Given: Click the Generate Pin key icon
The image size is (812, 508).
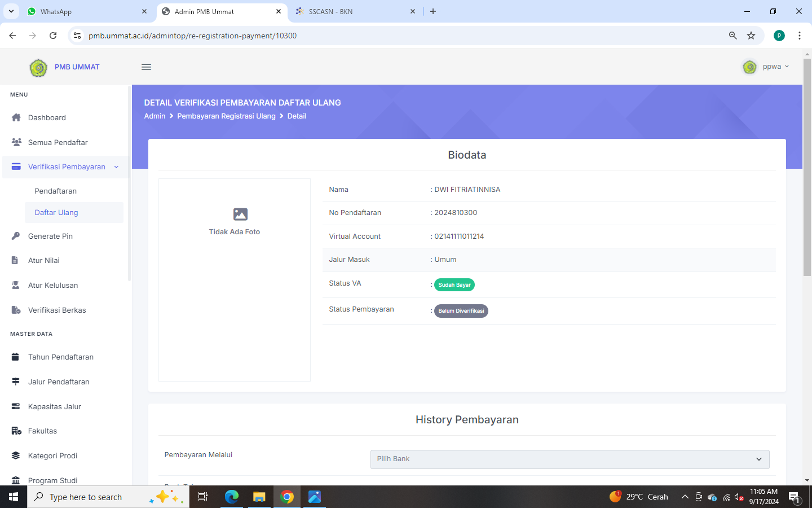Looking at the screenshot, I should (16, 236).
